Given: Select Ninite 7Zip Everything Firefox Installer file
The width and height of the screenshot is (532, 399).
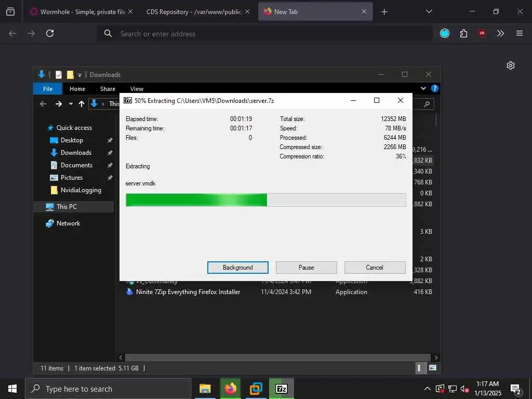Looking at the screenshot, I should tap(188, 292).
